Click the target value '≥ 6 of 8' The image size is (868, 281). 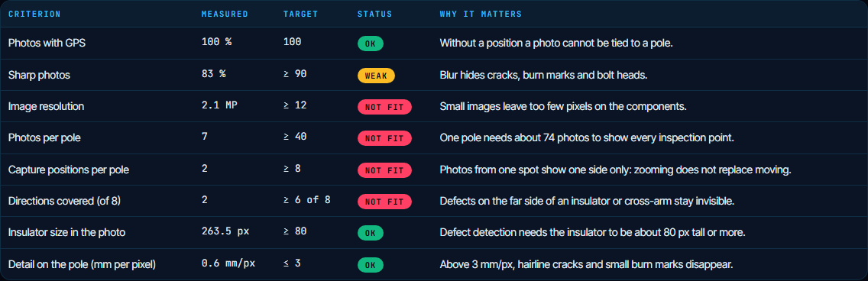point(307,199)
